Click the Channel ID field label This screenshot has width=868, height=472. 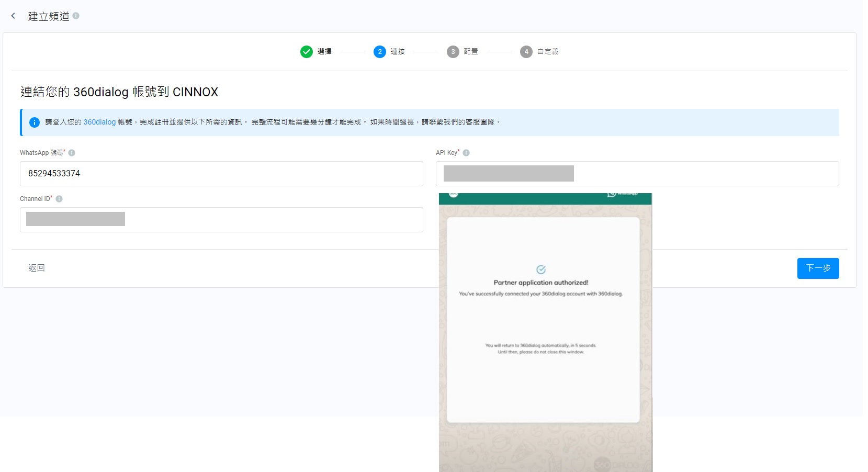point(36,199)
